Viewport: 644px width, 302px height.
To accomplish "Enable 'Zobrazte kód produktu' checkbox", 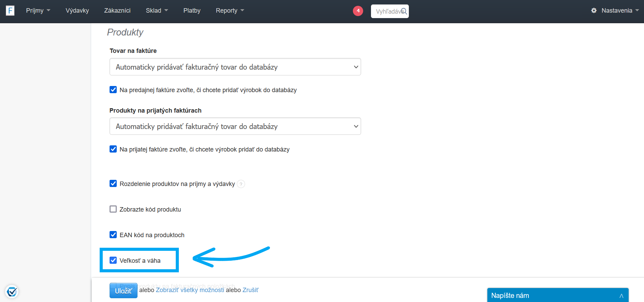I will pos(113,209).
